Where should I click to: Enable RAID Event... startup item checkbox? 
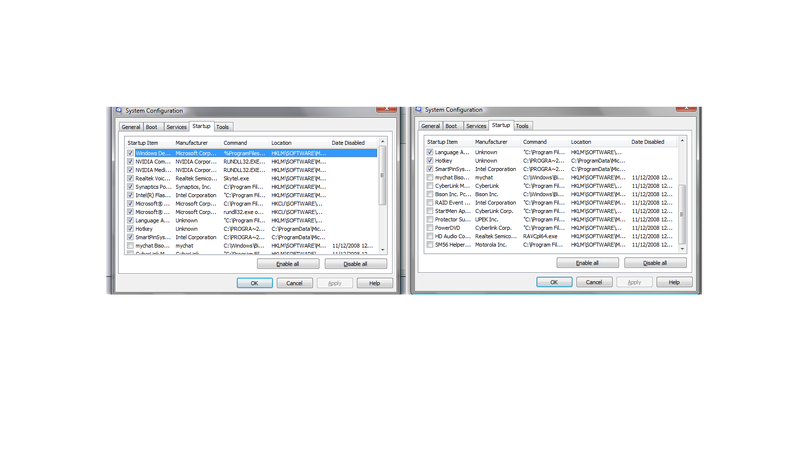[x=430, y=203]
